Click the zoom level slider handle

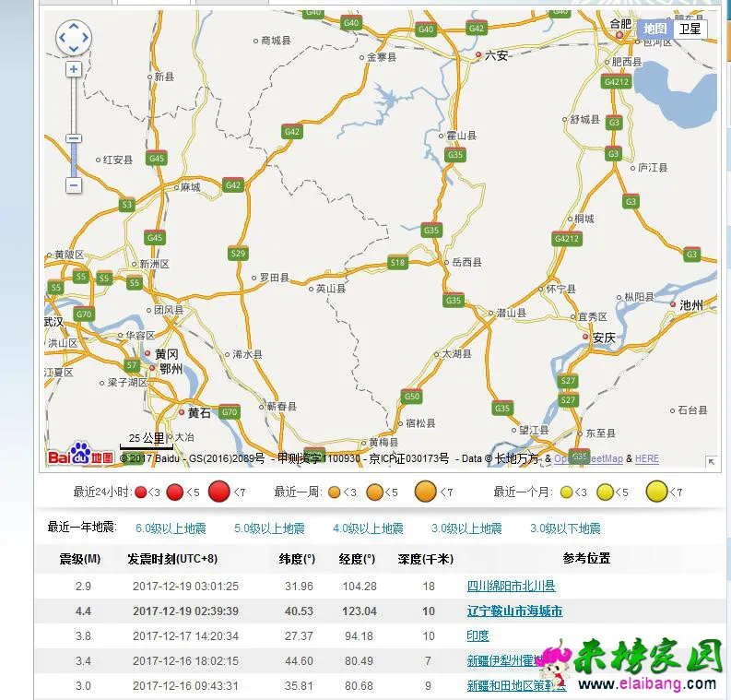(74, 138)
